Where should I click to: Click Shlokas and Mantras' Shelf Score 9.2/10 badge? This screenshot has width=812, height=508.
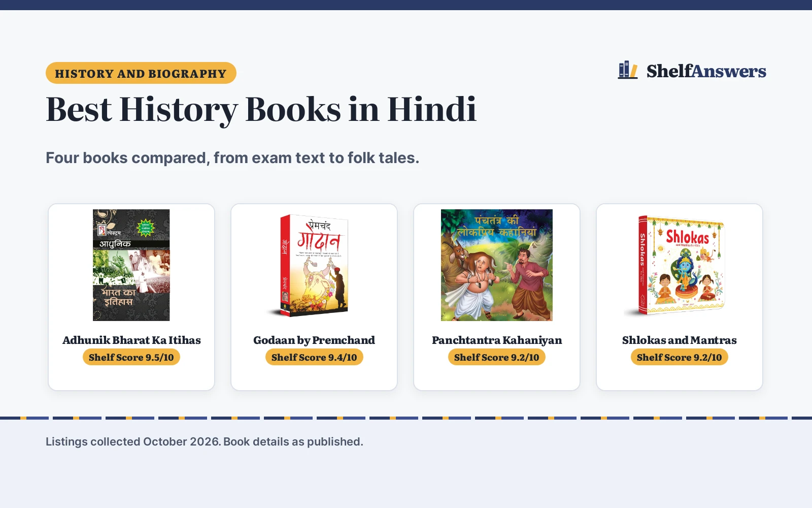680,357
